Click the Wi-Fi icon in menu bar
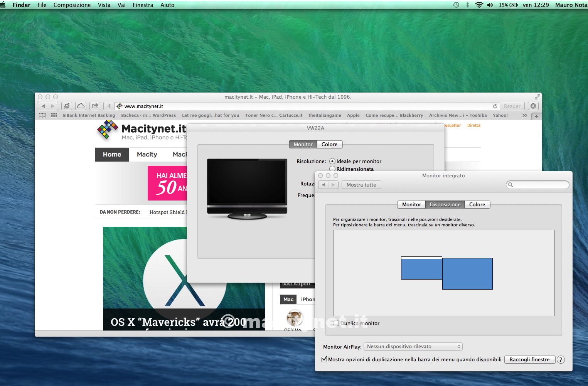Screen dimensions: 588x386 [x=479, y=5]
